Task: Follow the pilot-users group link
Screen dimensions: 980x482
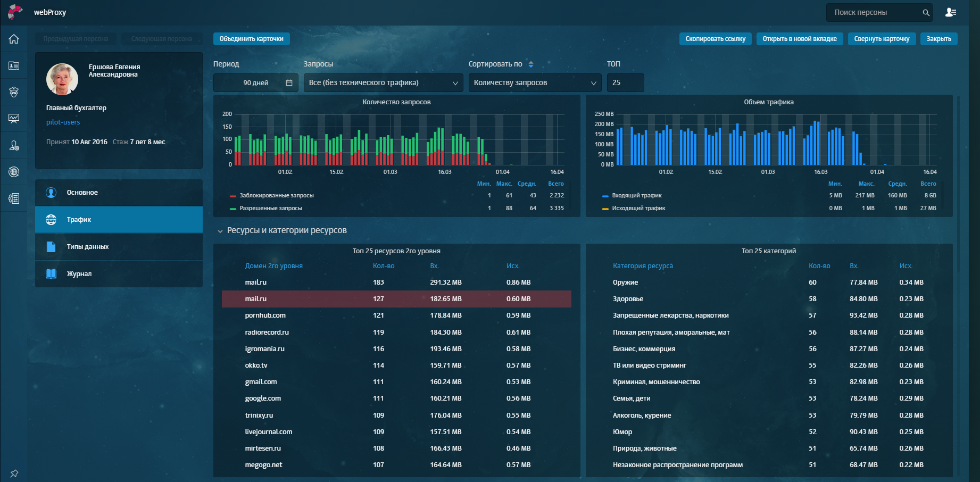Action: [63, 122]
